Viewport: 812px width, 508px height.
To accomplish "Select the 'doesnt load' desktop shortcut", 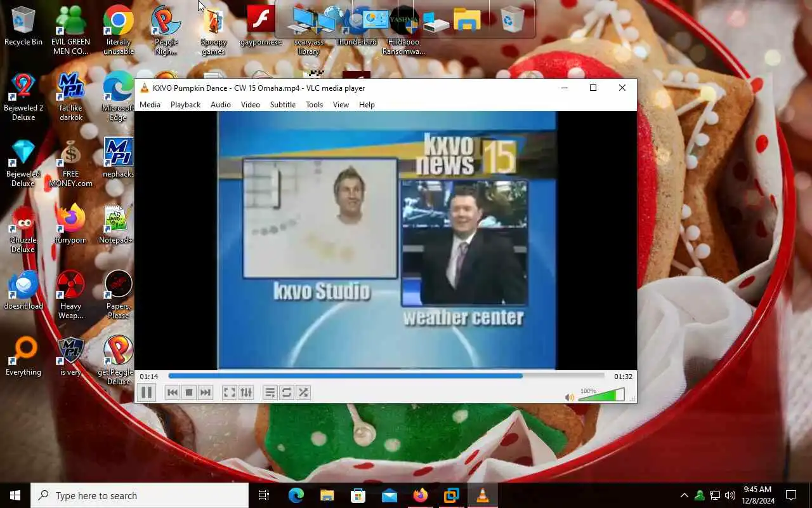I will tap(23, 291).
